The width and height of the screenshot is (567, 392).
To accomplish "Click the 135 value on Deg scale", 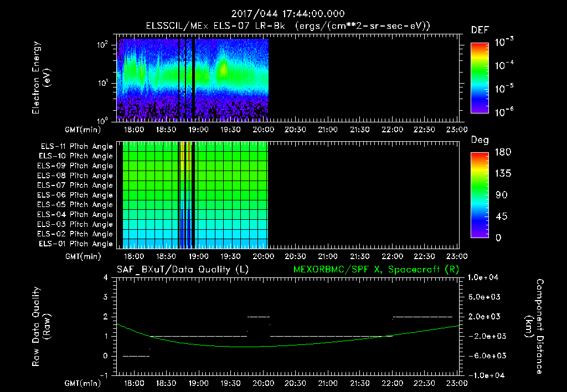I will pos(503,174).
